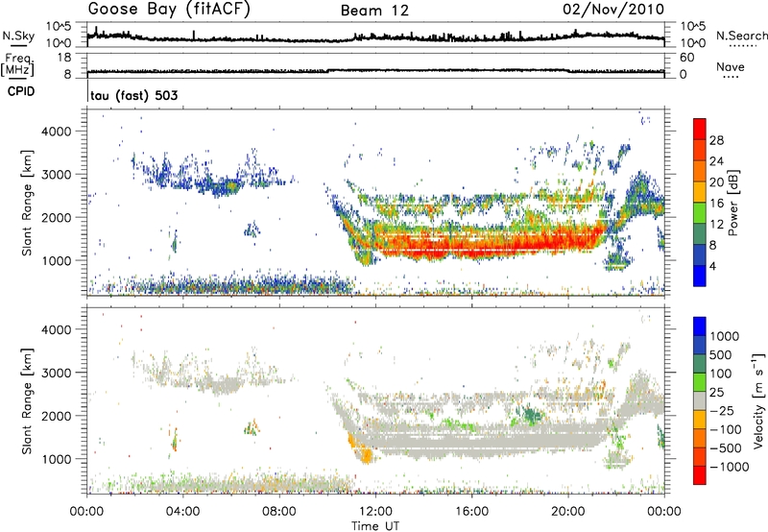Viewport: 768px width, 532px height.
Task: Click the 'Velocity [m s-1]' colorbar label
Action: [x=758, y=400]
